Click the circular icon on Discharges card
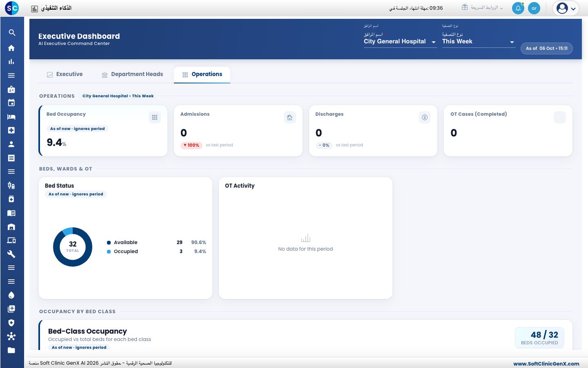The height and width of the screenshot is (368, 588). pyautogui.click(x=425, y=117)
